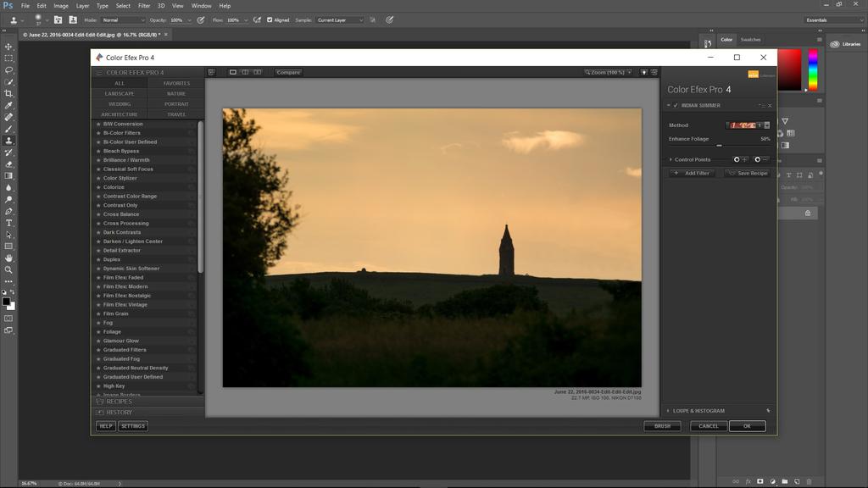Screen dimensions: 868x488
Task: Open the Filter menu
Action: (144, 6)
